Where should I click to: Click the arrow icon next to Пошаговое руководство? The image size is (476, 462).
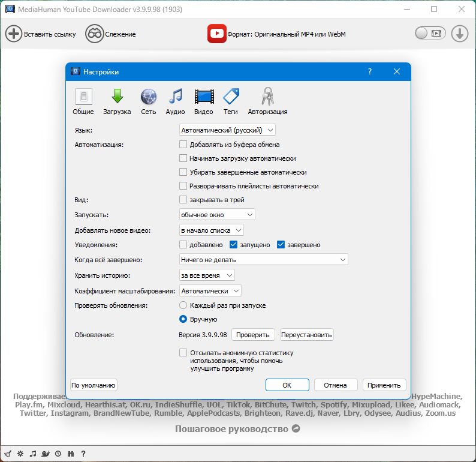click(x=296, y=428)
